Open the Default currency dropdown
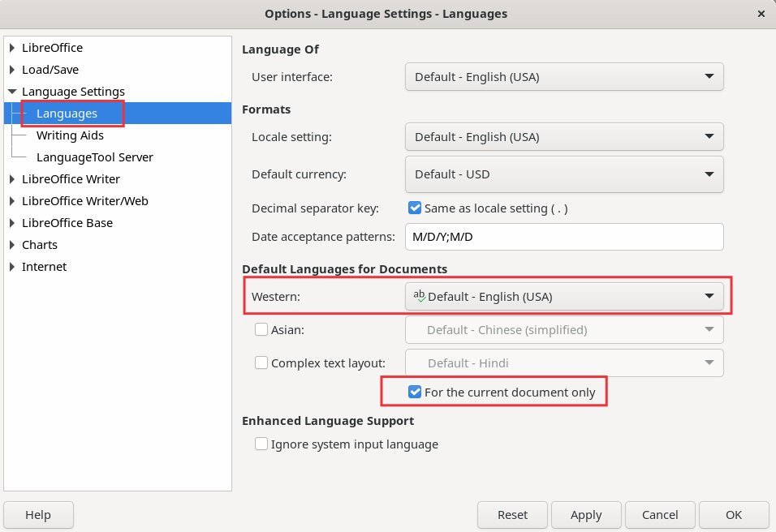Image resolution: width=776 pixels, height=532 pixels. pyautogui.click(x=564, y=174)
